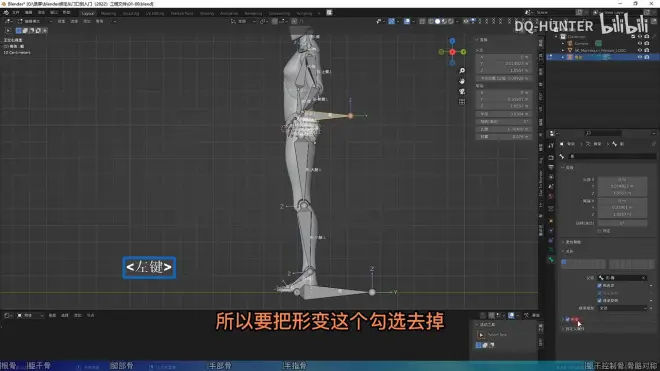Open the transform orientation (全局) dropdown
660x371 pixels.
tap(243, 21)
